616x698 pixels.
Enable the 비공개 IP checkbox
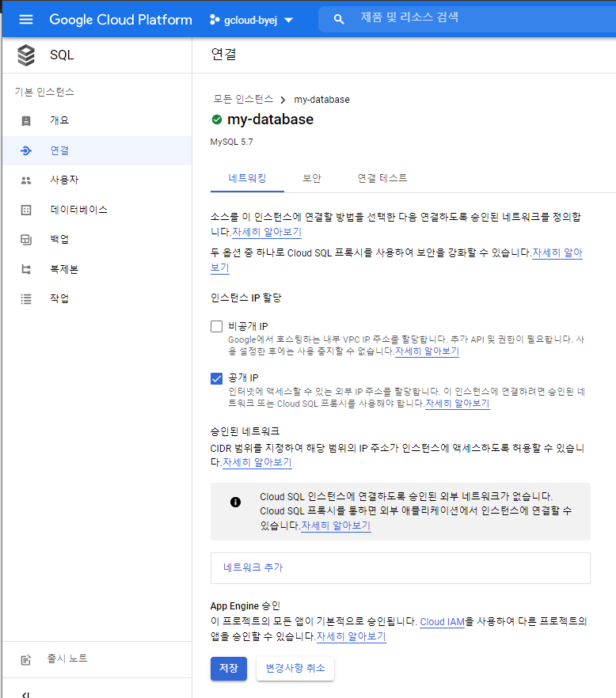coord(216,326)
